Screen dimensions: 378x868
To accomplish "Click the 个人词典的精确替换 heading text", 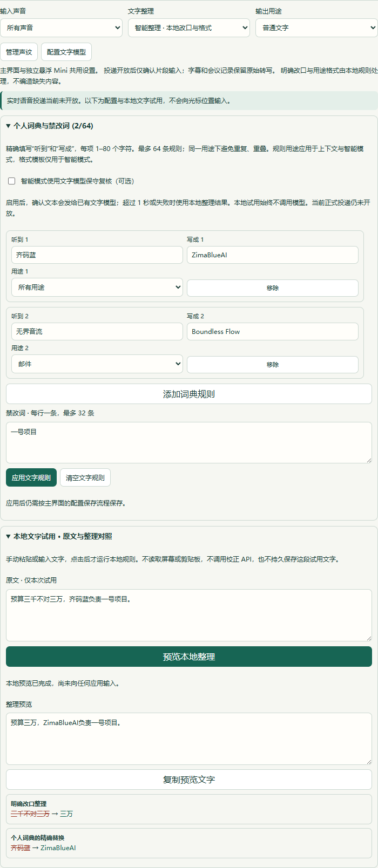I will 37,838.
